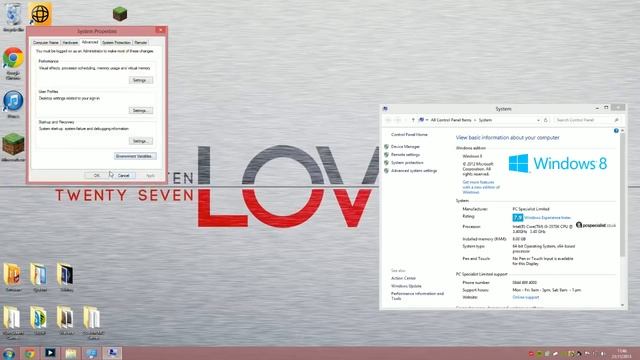Open Windows Update link

coord(406,286)
